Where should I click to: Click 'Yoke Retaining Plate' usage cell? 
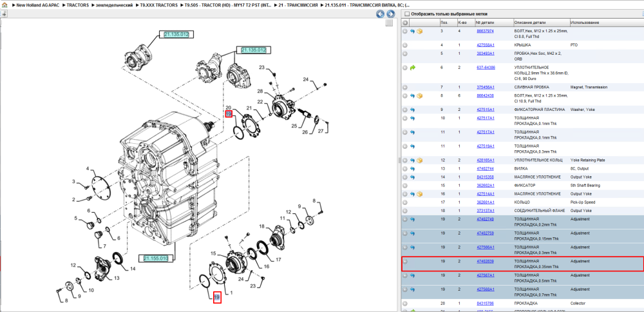[588, 161]
